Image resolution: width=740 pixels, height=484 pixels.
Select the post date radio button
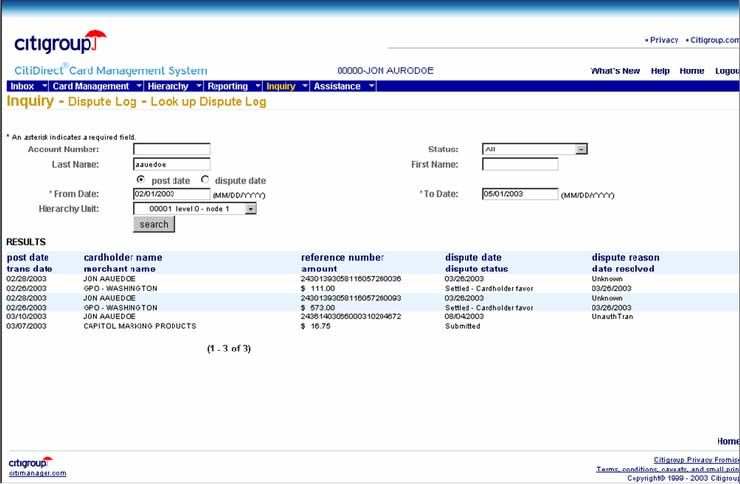click(140, 180)
